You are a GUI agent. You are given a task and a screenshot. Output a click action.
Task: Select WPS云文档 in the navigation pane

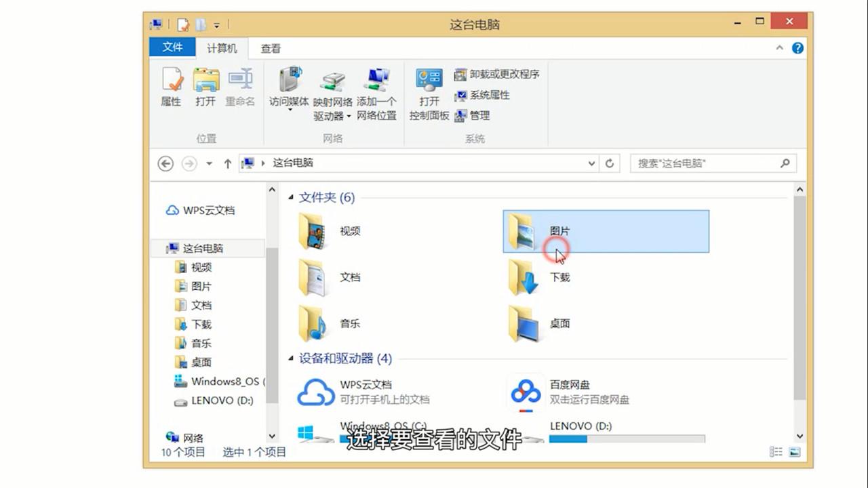coord(201,210)
